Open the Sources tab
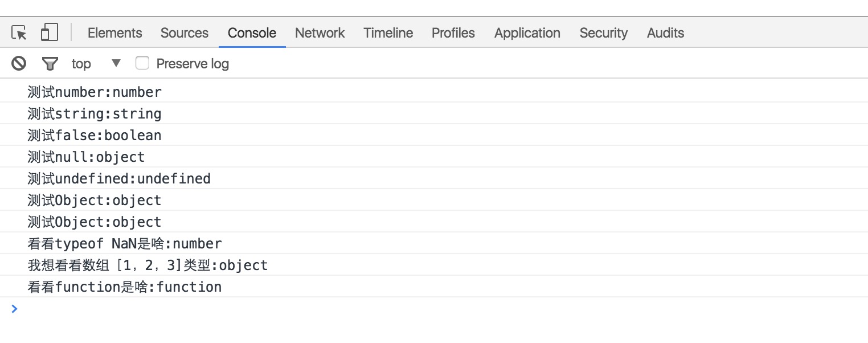 pyautogui.click(x=184, y=33)
